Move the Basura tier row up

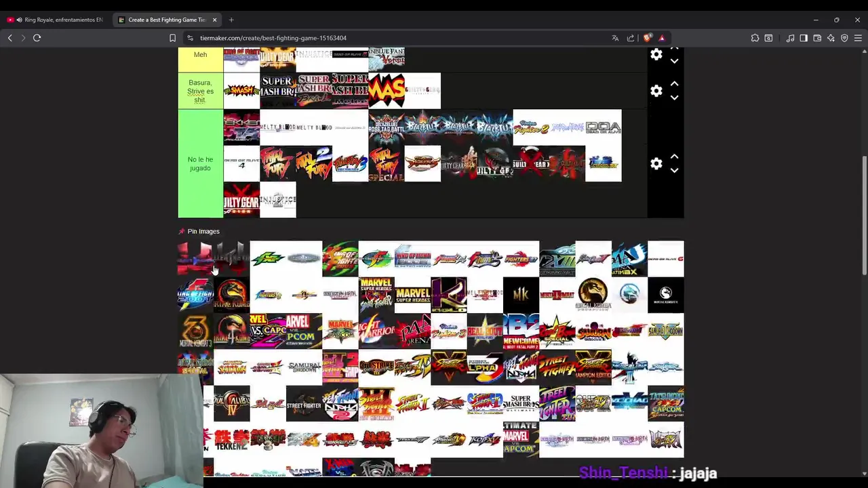(x=674, y=83)
